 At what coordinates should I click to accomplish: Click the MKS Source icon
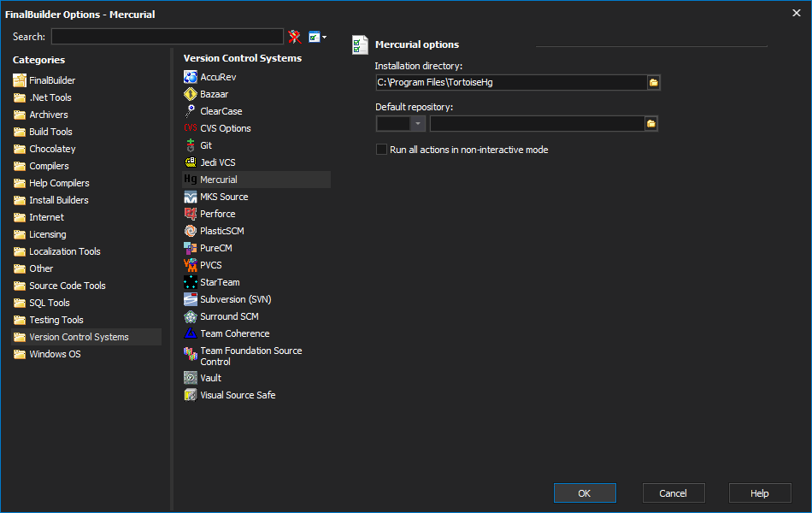pos(191,197)
